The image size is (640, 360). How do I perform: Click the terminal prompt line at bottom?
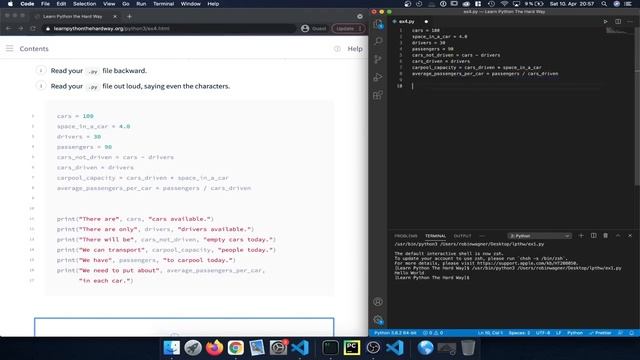[x=432, y=278]
